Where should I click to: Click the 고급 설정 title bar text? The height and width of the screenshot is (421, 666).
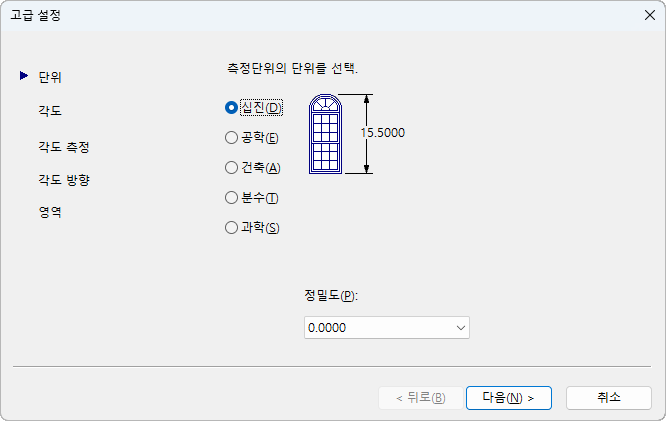click(36, 15)
